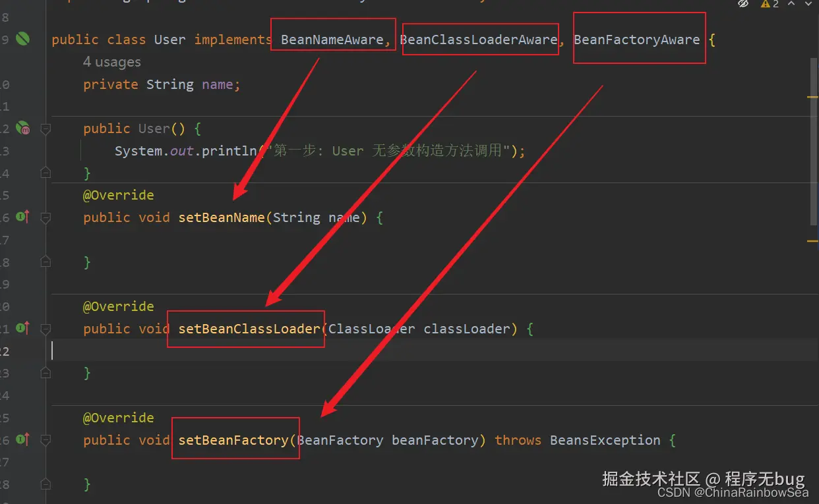Click the Spring bean method icon beside User() constructor
819x504 pixels.
pyautogui.click(x=22, y=128)
